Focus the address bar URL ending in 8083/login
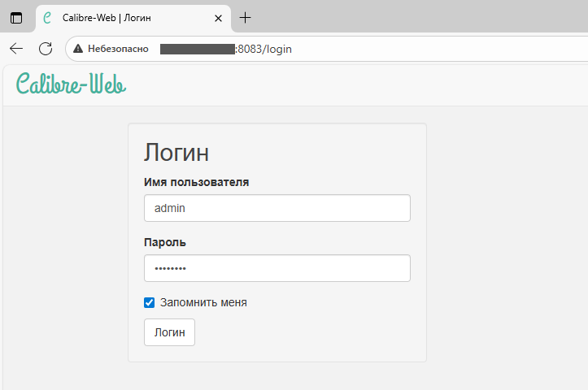 point(325,49)
